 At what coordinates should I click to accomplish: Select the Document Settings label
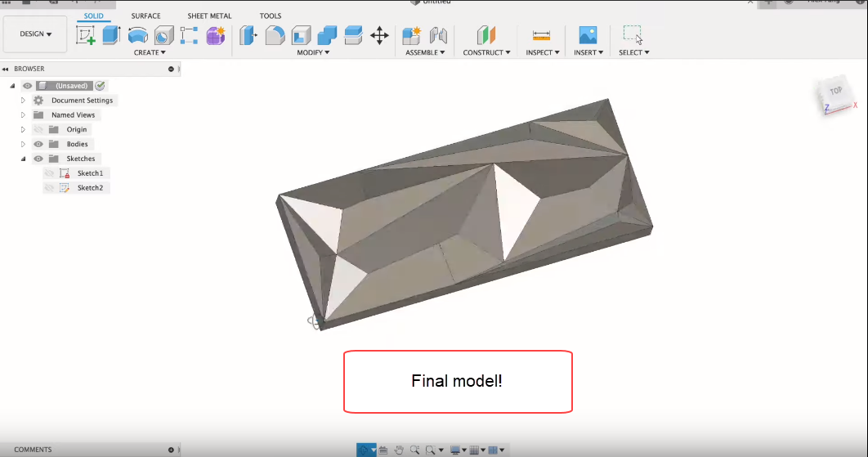82,101
